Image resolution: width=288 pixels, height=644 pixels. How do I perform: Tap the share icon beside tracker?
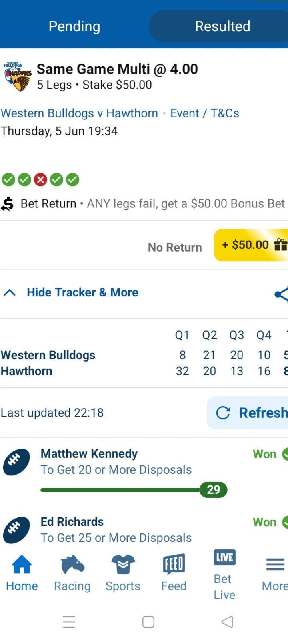[x=282, y=294]
